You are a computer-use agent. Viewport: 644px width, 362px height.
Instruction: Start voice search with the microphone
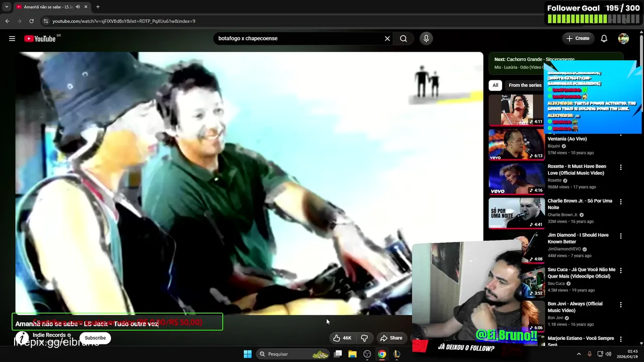426,39
